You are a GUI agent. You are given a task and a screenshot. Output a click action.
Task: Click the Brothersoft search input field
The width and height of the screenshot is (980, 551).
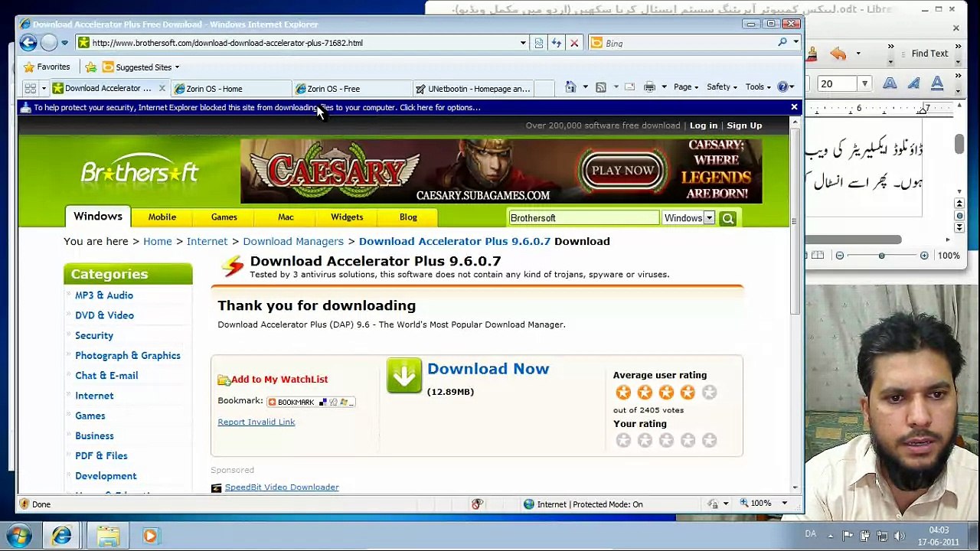(x=583, y=218)
